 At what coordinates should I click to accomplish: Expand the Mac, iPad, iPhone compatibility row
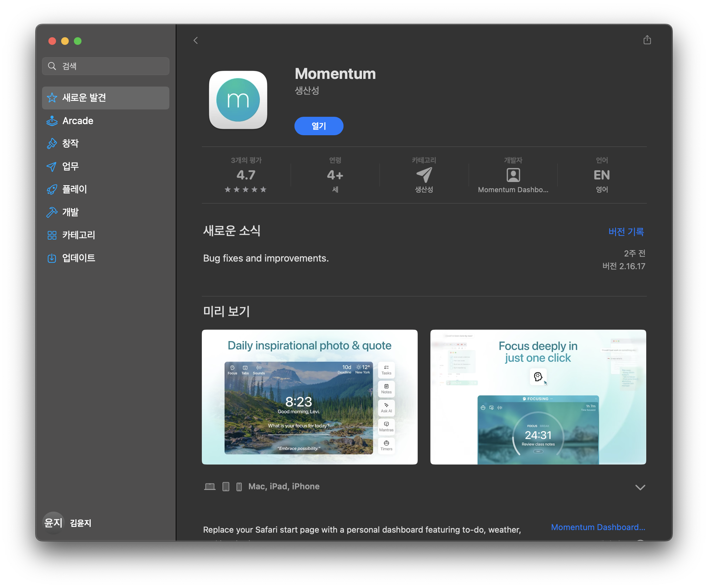[640, 487]
